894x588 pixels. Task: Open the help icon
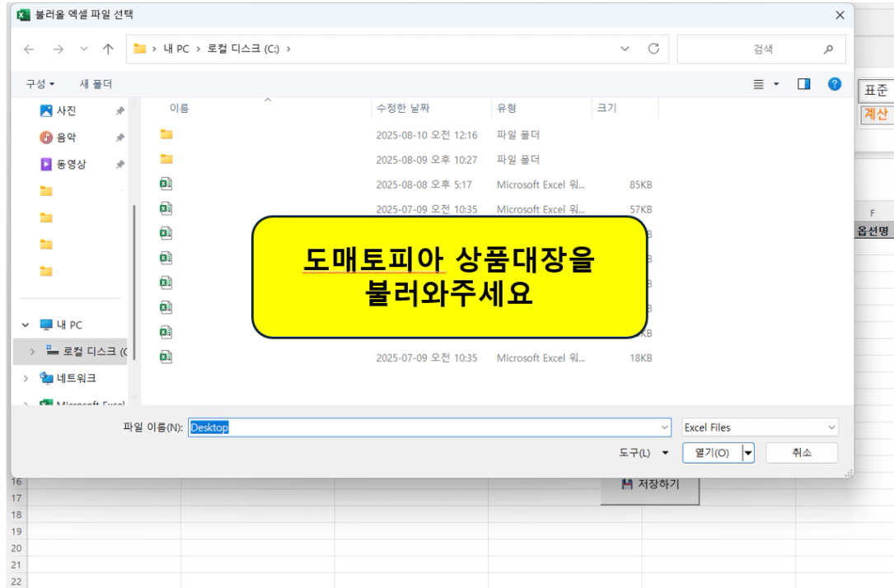834,84
